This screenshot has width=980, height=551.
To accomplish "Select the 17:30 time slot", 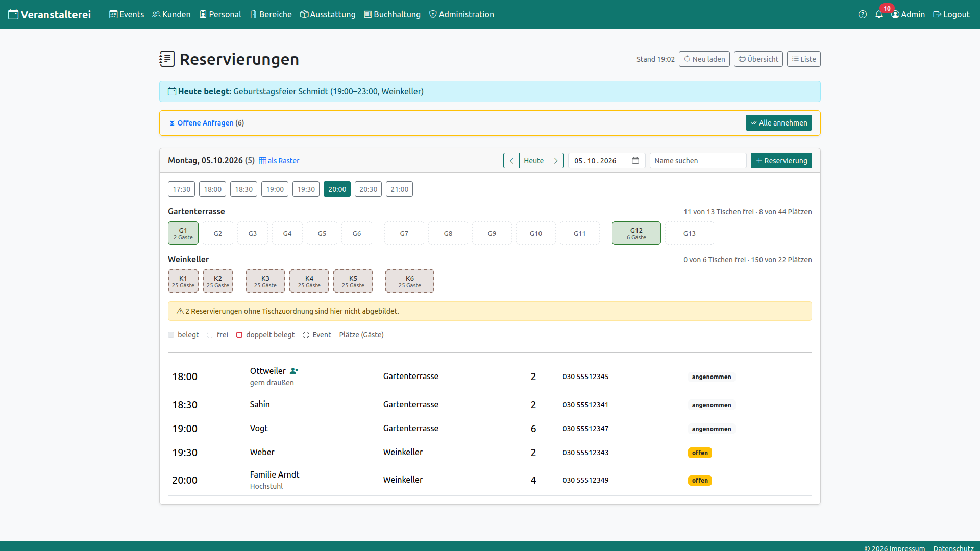I will 181,189.
